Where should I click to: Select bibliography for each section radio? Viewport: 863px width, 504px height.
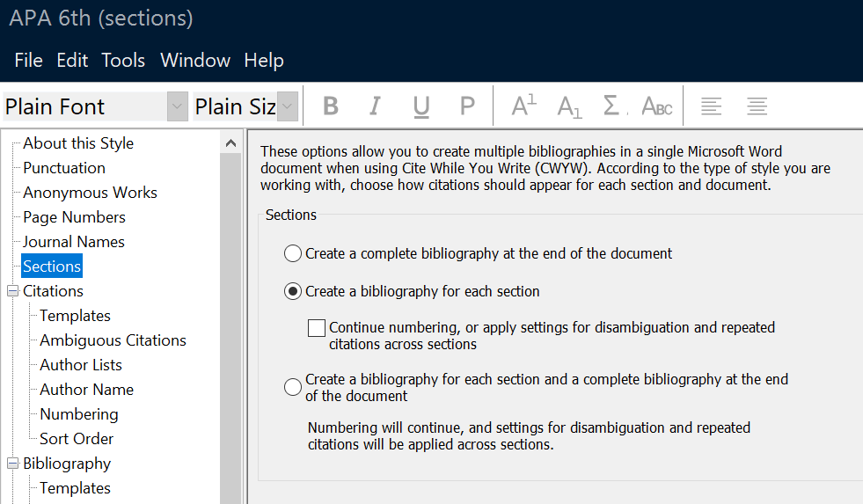[293, 291]
